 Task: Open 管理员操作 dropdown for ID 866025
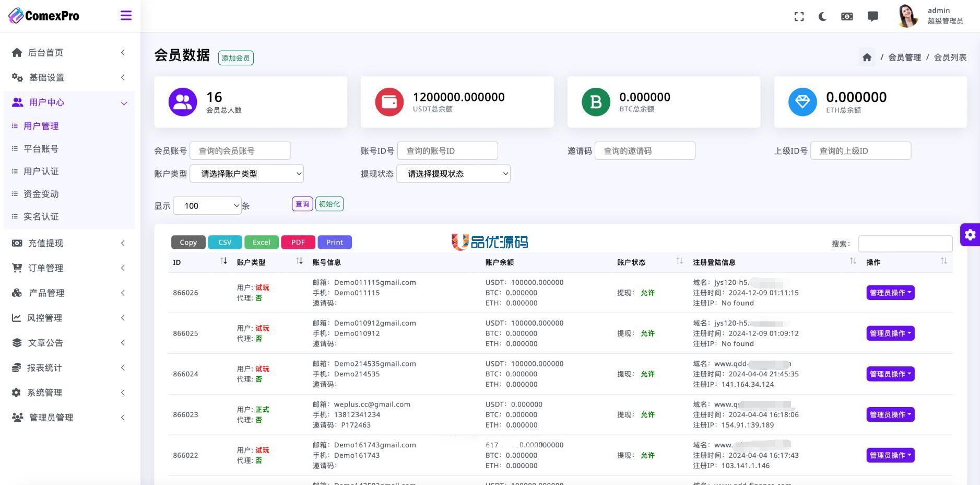click(891, 333)
